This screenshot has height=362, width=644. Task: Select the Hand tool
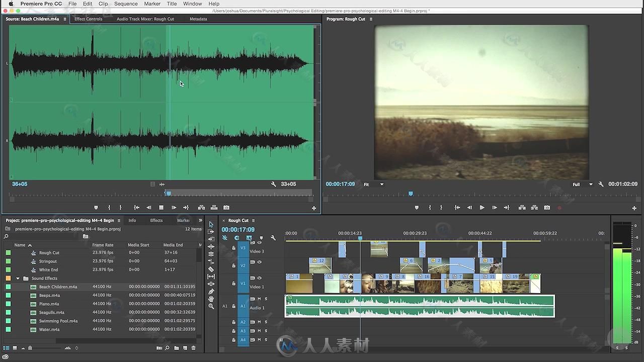tap(211, 299)
